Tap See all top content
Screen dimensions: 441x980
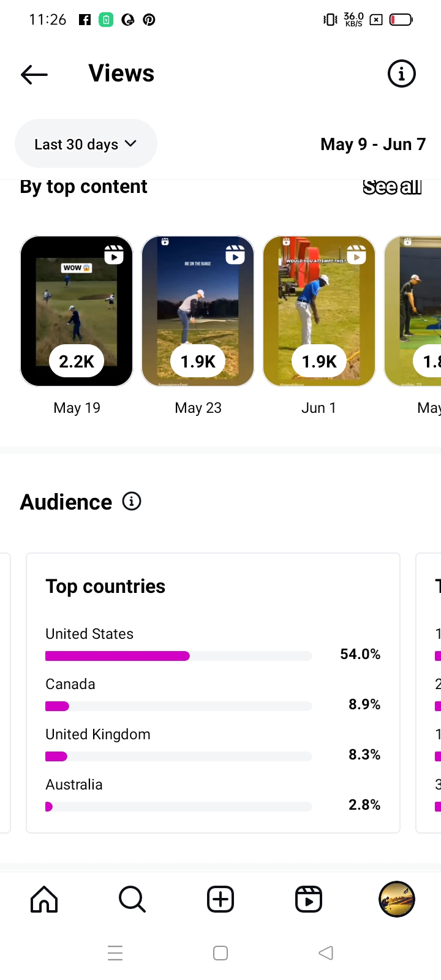point(392,187)
